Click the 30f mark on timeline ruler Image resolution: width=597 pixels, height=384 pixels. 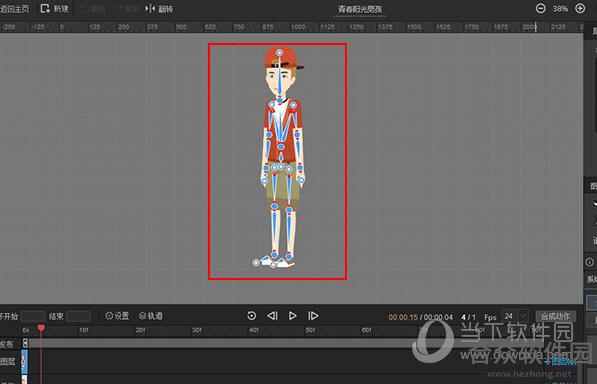(197, 330)
